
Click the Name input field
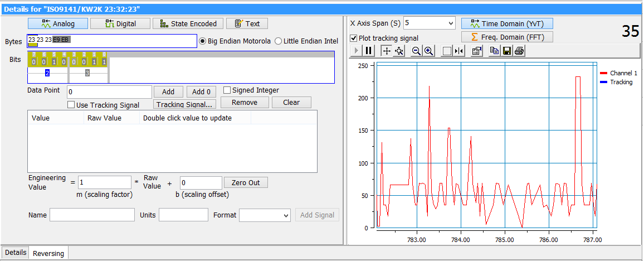[92, 215]
